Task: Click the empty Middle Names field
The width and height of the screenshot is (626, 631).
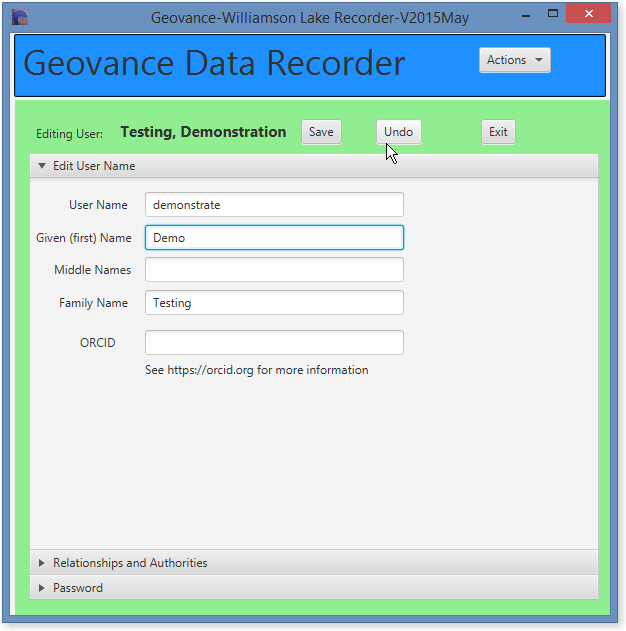Action: tap(274, 270)
